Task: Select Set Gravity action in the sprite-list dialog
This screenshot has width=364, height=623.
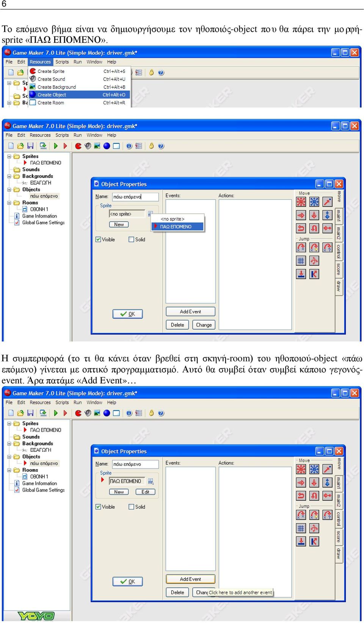Action: pos(328,215)
